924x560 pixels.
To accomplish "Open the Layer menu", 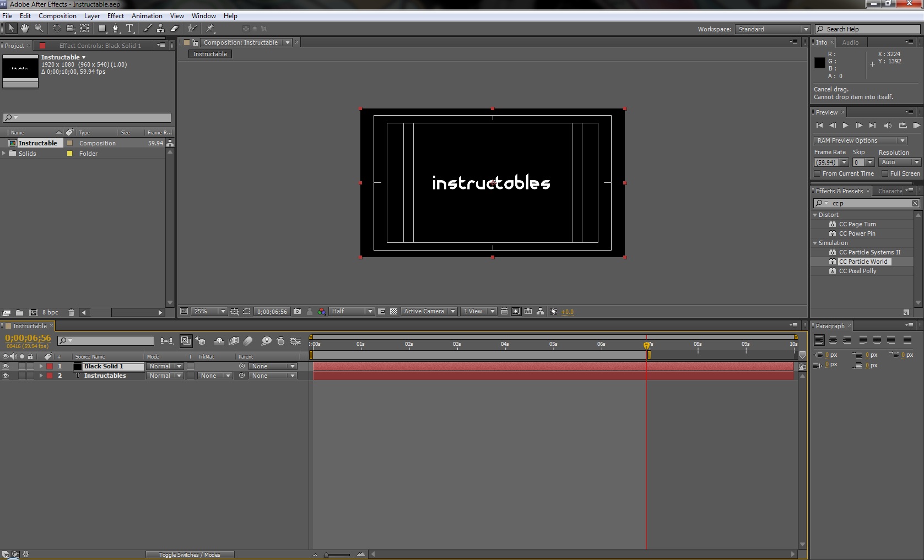I will 92,16.
